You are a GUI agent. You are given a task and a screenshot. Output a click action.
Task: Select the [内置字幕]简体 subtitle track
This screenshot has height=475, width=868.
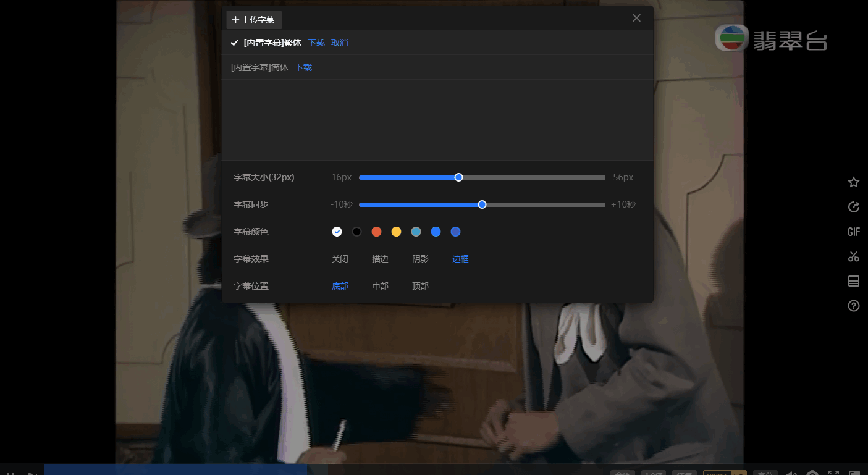259,67
